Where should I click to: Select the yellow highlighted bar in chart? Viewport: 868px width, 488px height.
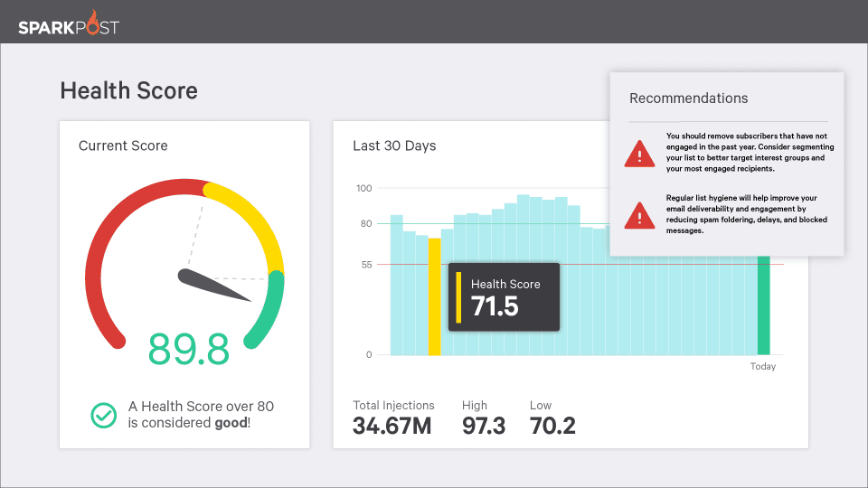click(x=435, y=296)
